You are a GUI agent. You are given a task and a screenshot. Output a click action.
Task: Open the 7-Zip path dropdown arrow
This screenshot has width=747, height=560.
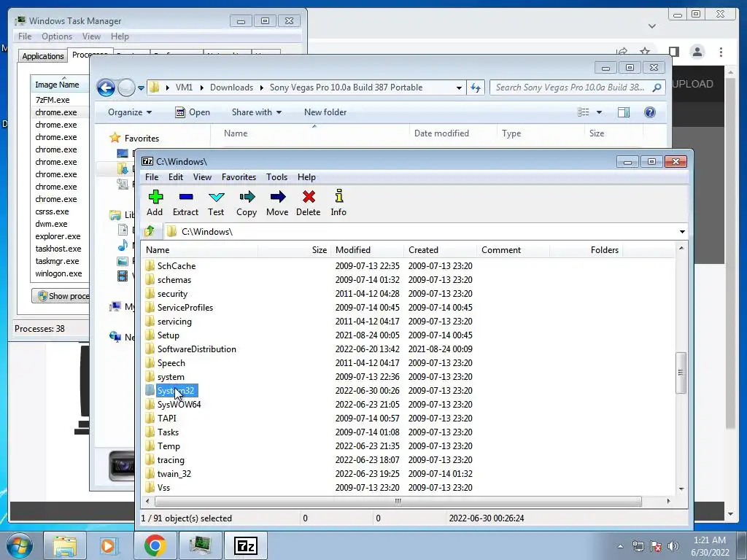[682, 231]
